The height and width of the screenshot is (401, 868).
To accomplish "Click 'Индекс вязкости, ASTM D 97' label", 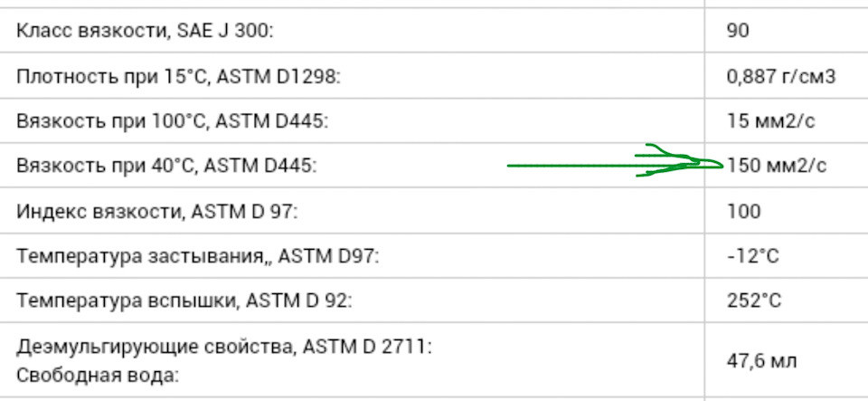I will [x=156, y=211].
